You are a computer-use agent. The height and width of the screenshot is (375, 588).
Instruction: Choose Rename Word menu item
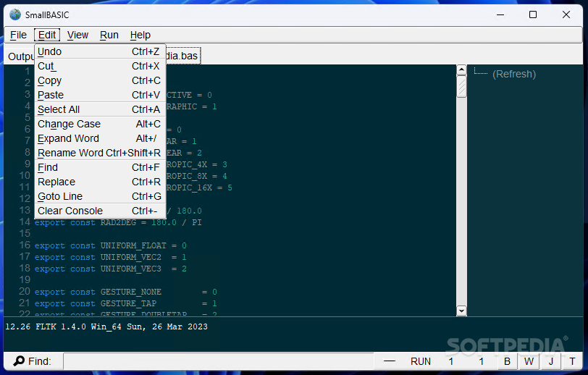pyautogui.click(x=100, y=153)
